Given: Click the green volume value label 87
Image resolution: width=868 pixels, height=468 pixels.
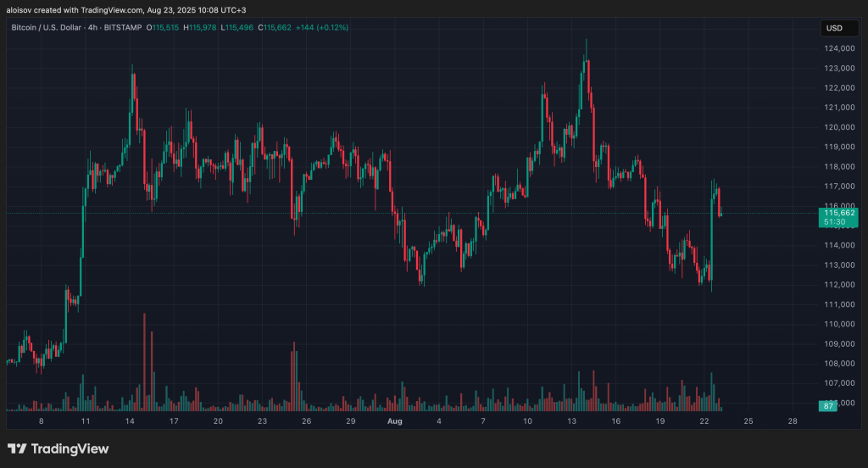Looking at the screenshot, I should tap(830, 406).
